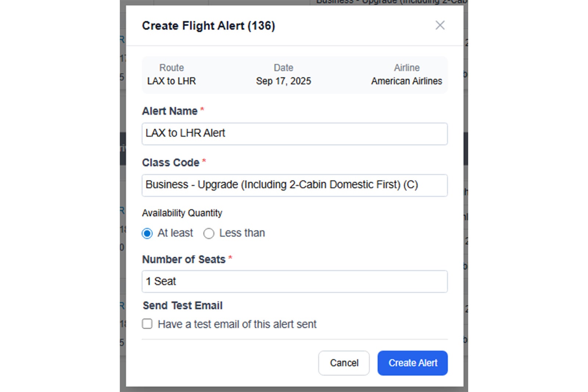
Task: Click the Create Flight Alert (136) title
Action: coord(208,26)
